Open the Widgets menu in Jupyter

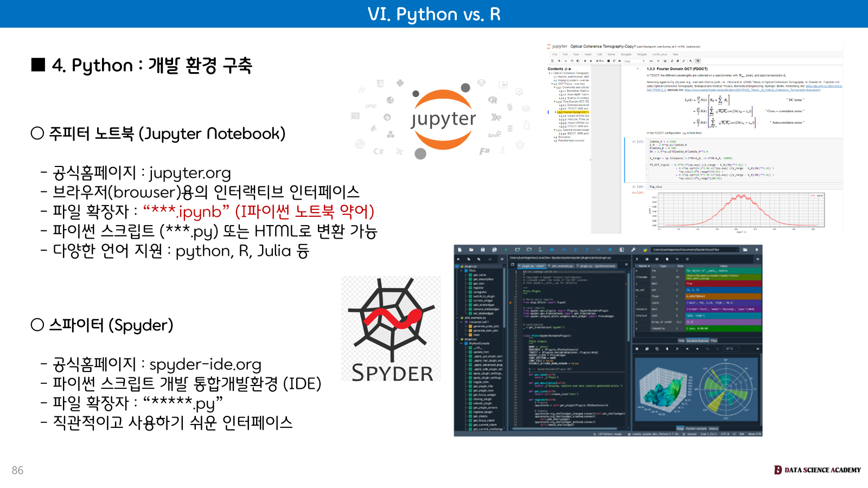tap(642, 54)
